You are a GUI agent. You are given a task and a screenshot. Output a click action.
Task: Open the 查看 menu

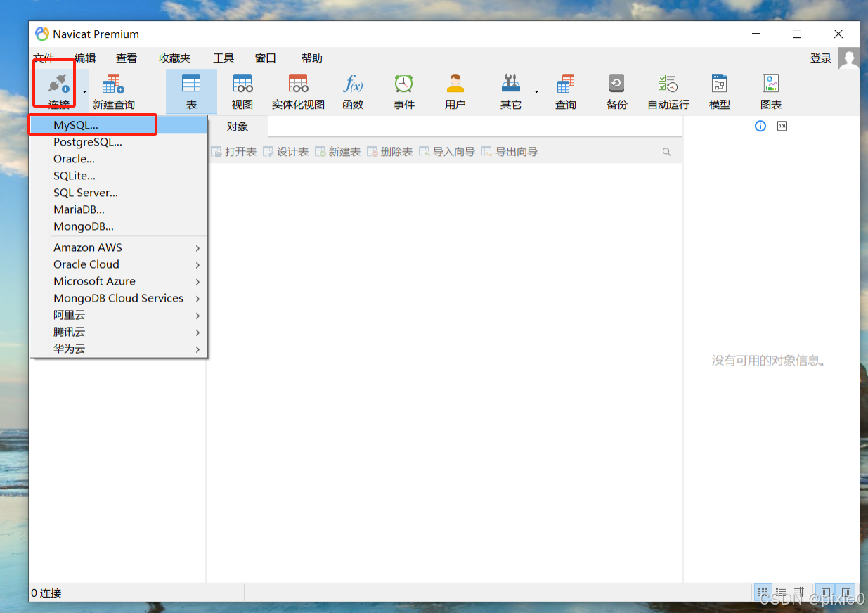point(127,58)
